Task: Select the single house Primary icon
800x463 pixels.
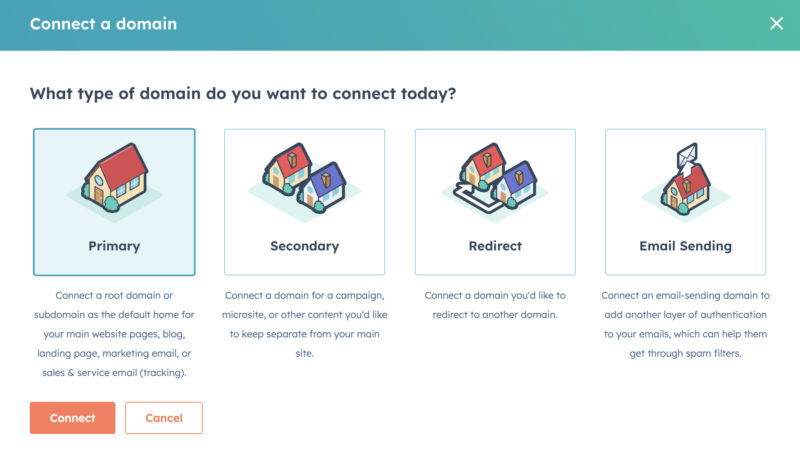Action: tap(114, 181)
